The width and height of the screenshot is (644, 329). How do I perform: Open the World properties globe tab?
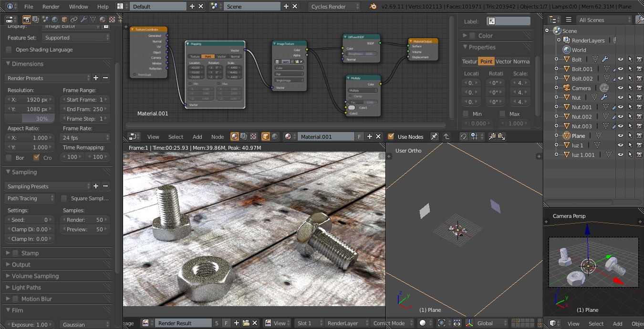click(54, 20)
